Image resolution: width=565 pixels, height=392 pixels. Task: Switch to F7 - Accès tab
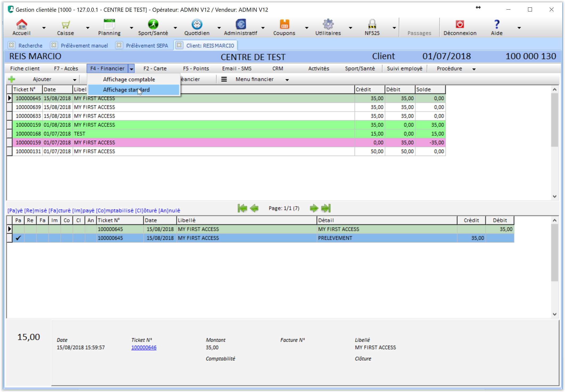tap(66, 68)
